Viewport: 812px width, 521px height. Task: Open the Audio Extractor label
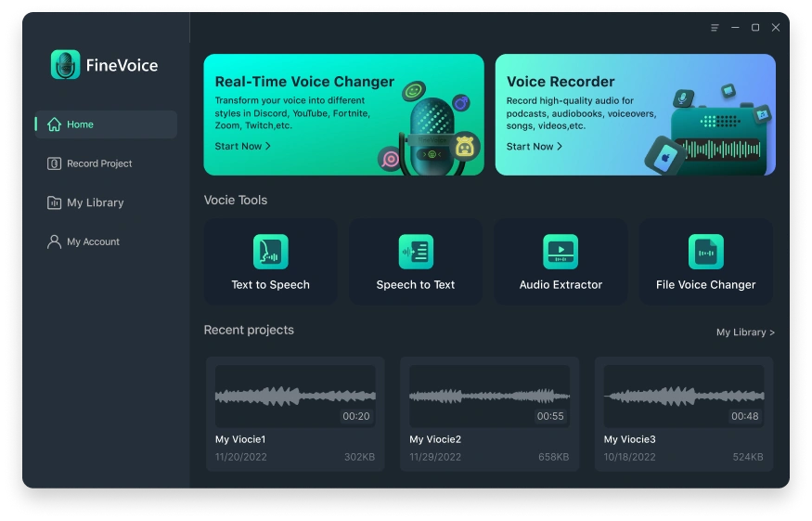(561, 284)
